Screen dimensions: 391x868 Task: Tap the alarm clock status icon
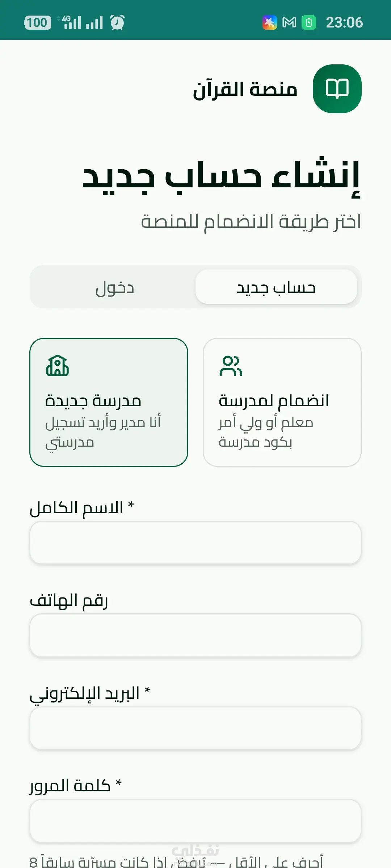[x=117, y=22]
